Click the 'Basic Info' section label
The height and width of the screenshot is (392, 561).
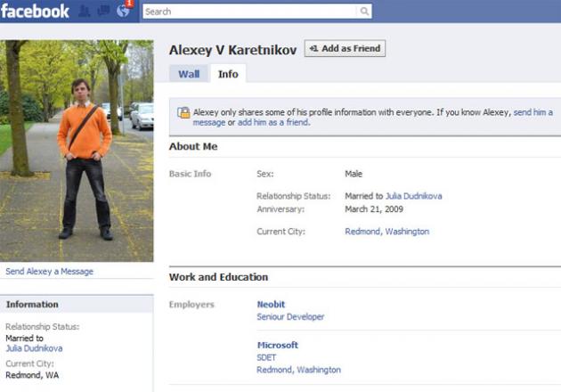pos(190,174)
